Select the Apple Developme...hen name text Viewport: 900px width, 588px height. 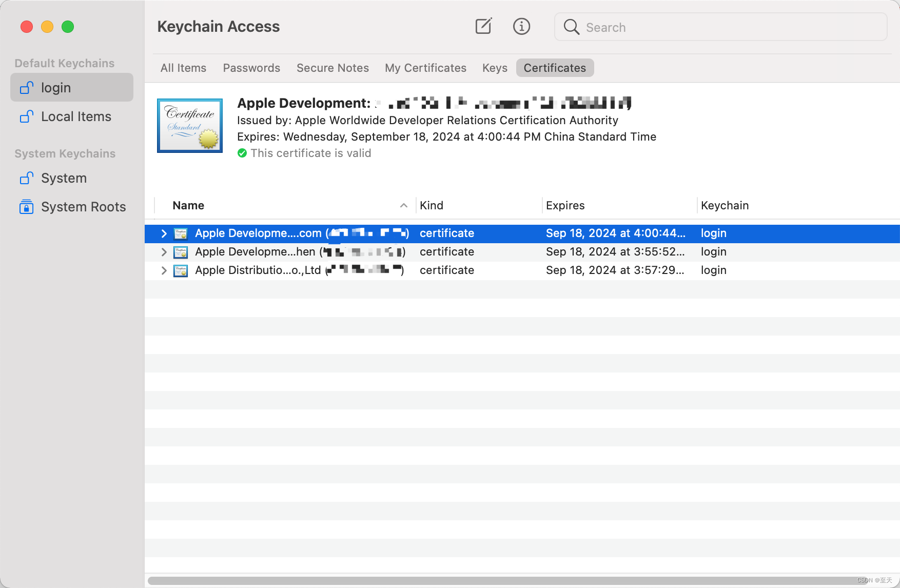click(x=300, y=251)
